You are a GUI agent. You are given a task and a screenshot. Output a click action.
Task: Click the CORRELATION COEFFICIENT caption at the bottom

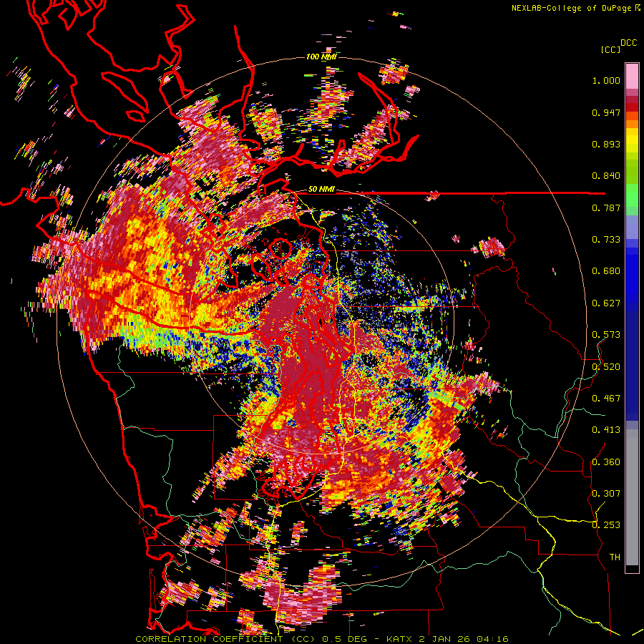click(322, 639)
